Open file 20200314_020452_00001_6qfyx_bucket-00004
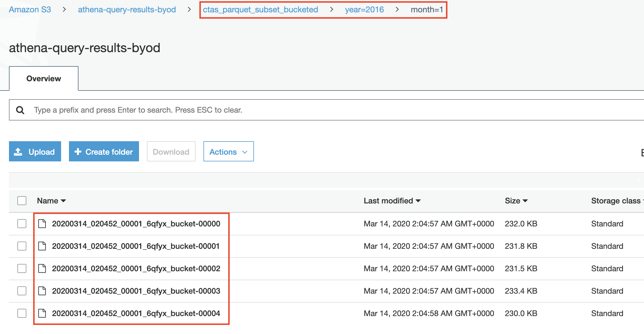Viewport: 644px width, 334px height. coord(136,313)
